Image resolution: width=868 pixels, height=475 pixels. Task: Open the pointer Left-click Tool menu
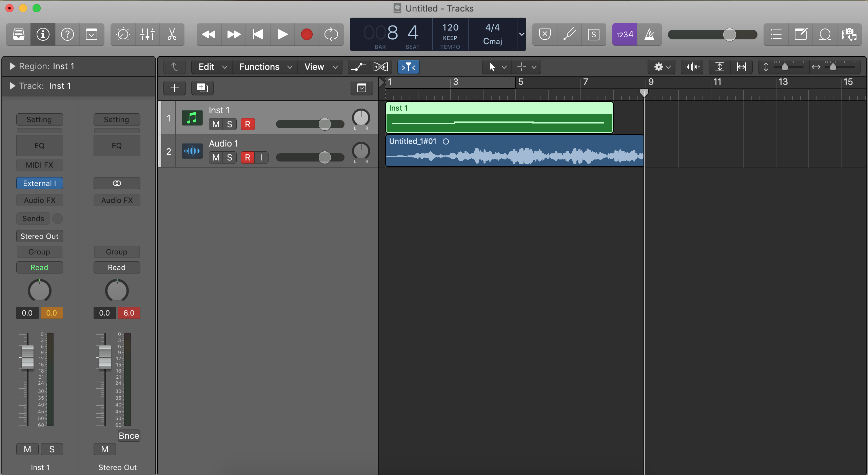(497, 67)
